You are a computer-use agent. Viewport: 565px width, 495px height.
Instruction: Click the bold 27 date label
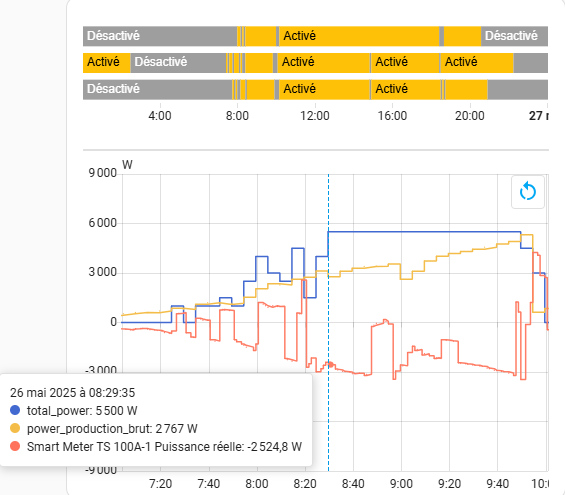click(x=538, y=116)
